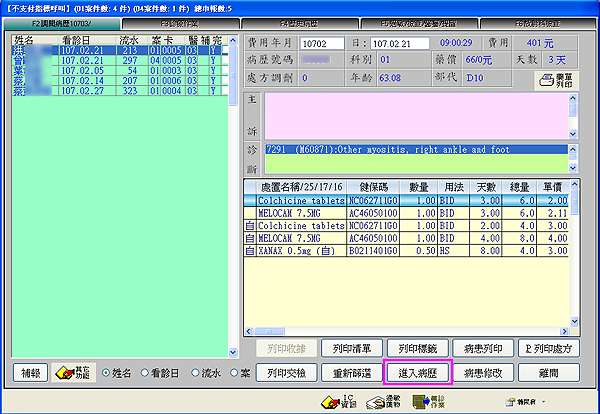Screen dimensions: 600x414
Task: Open the icon between IC資訊 and 轉診作業
Action: (x=370, y=400)
